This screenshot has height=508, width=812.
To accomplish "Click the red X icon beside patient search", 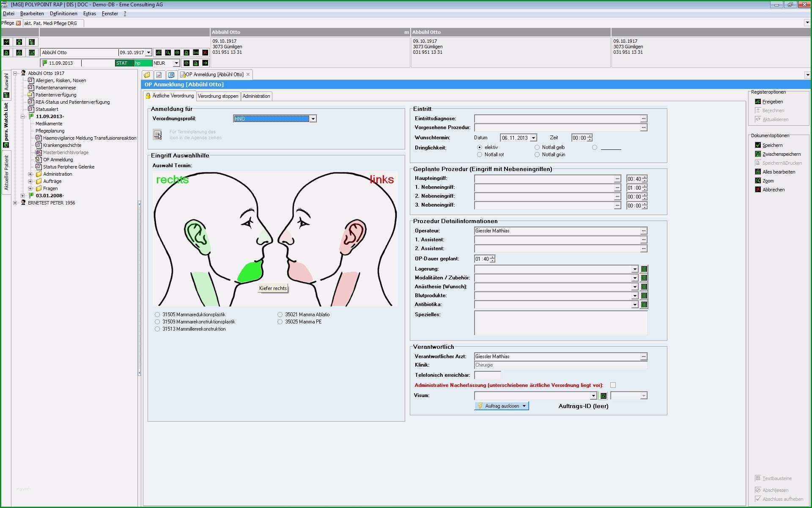I will coord(205,52).
